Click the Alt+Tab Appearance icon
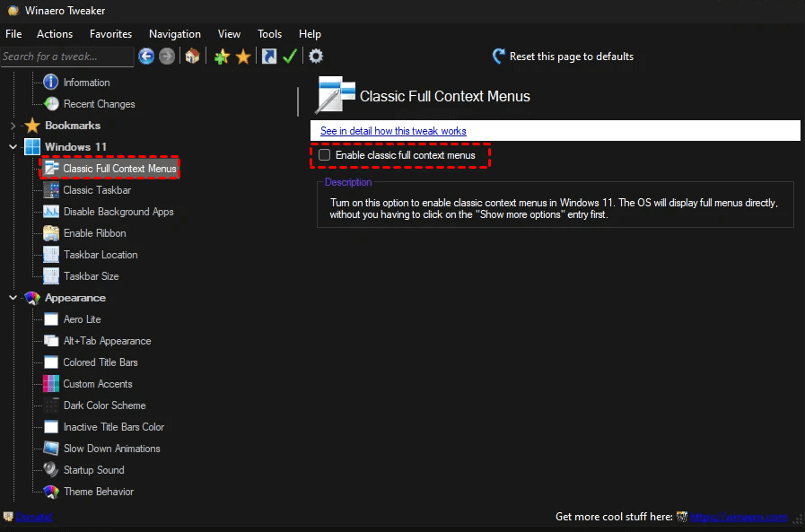Screen dimensions: 805x532 (51, 341)
